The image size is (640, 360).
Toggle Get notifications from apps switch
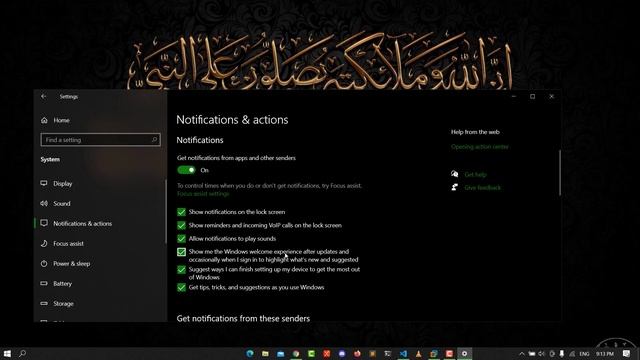(187, 170)
